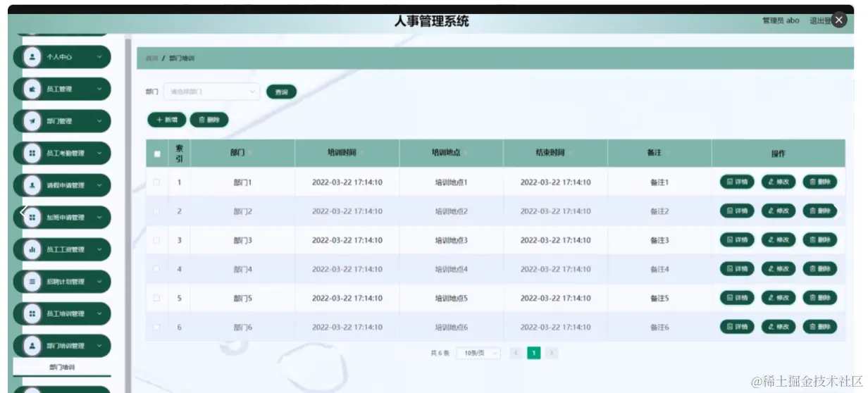Open the 部门培训 submenu item

(62, 367)
